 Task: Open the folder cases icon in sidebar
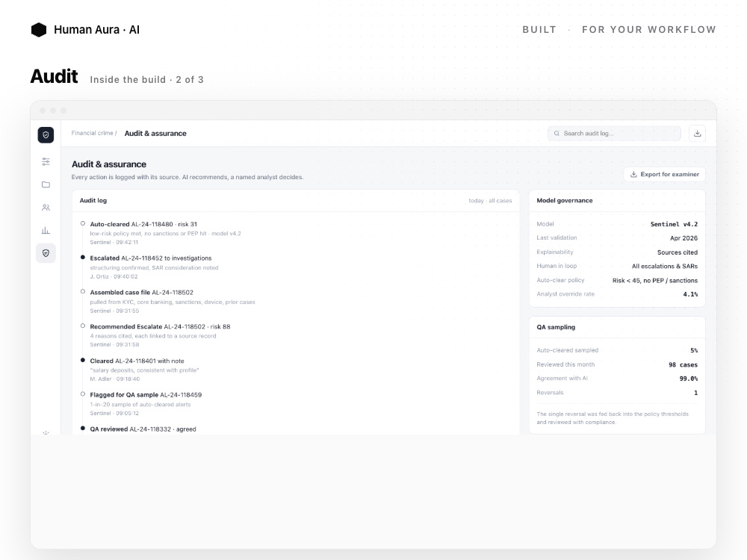[46, 184]
